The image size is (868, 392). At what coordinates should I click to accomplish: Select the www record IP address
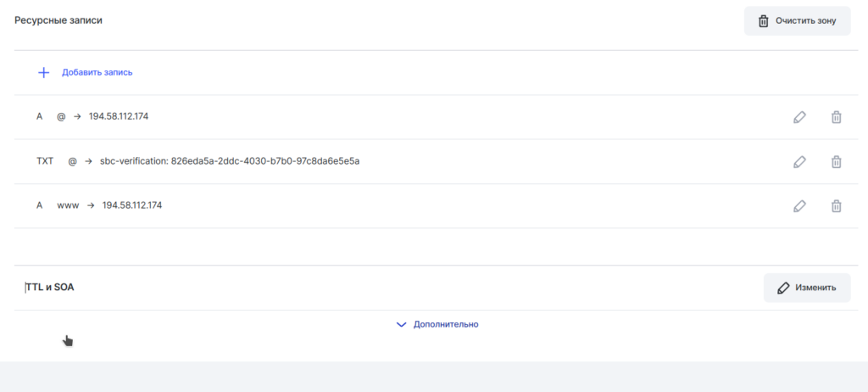point(131,205)
